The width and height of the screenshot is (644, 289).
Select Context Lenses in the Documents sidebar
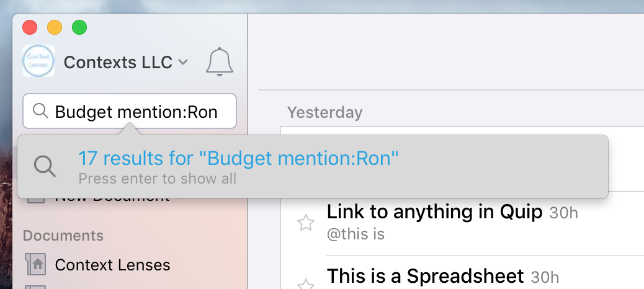[x=112, y=265]
